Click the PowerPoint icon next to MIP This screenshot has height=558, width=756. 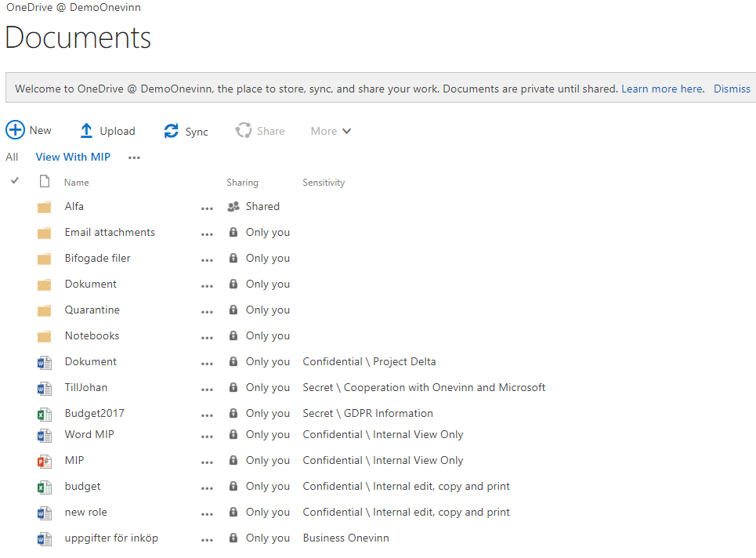click(45, 460)
